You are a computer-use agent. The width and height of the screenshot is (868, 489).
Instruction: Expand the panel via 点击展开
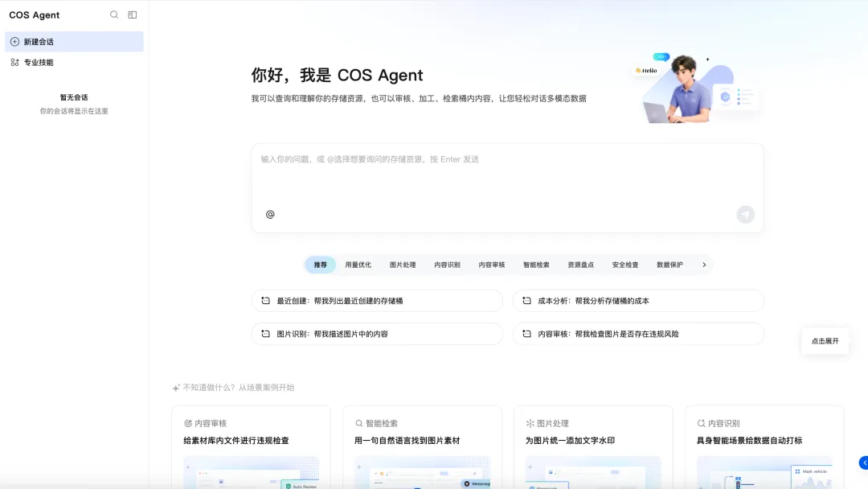[825, 341]
